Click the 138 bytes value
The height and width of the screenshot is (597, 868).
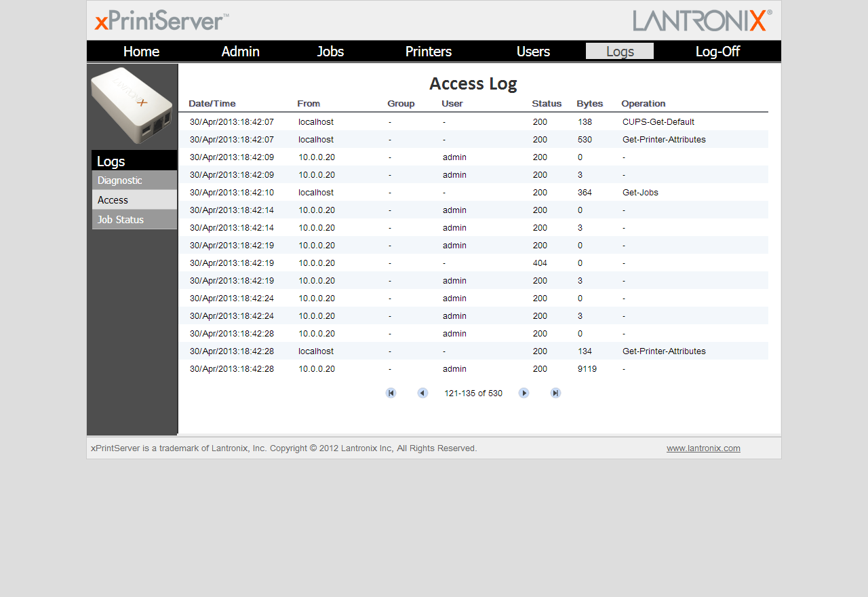coord(585,122)
